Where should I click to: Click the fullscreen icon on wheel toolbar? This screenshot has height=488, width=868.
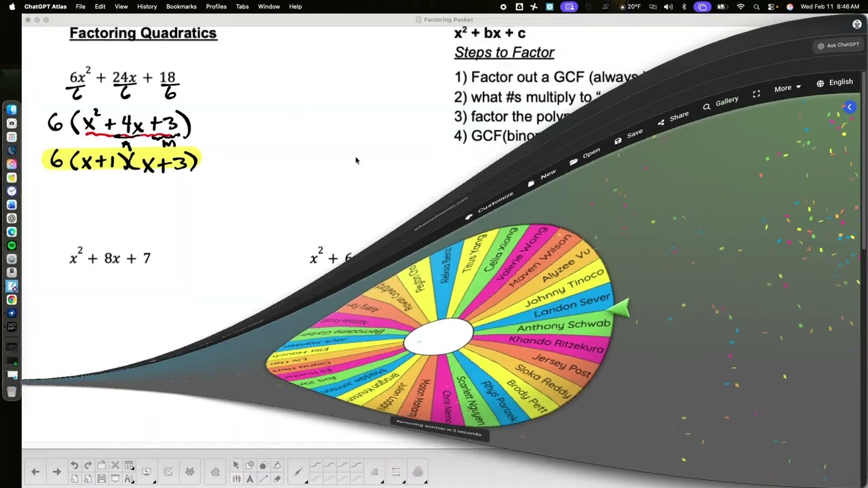tap(756, 94)
